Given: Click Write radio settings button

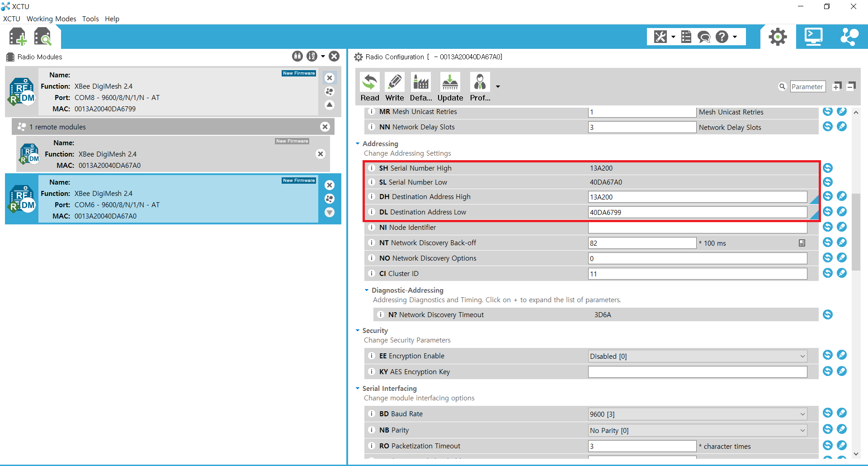Looking at the screenshot, I should [x=395, y=87].
